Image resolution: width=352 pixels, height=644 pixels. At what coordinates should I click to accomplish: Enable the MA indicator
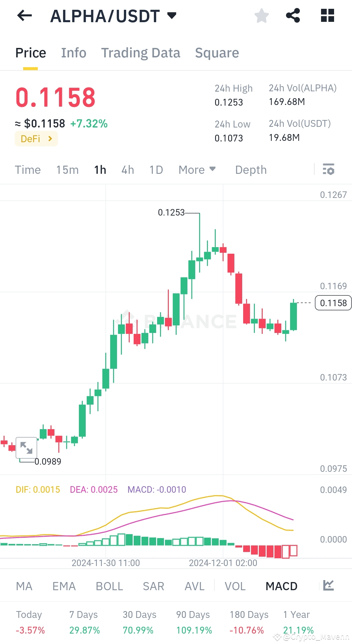tap(24, 586)
